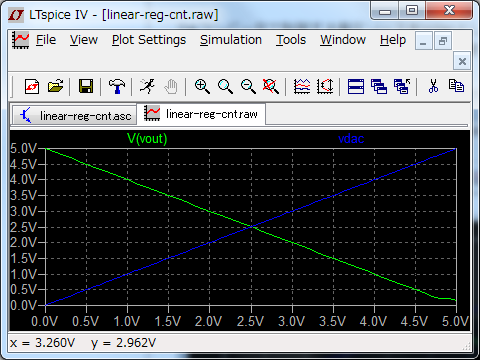Image resolution: width=480 pixels, height=360 pixels.
Task: Click the scissors Cut icon
Action: tap(433, 86)
